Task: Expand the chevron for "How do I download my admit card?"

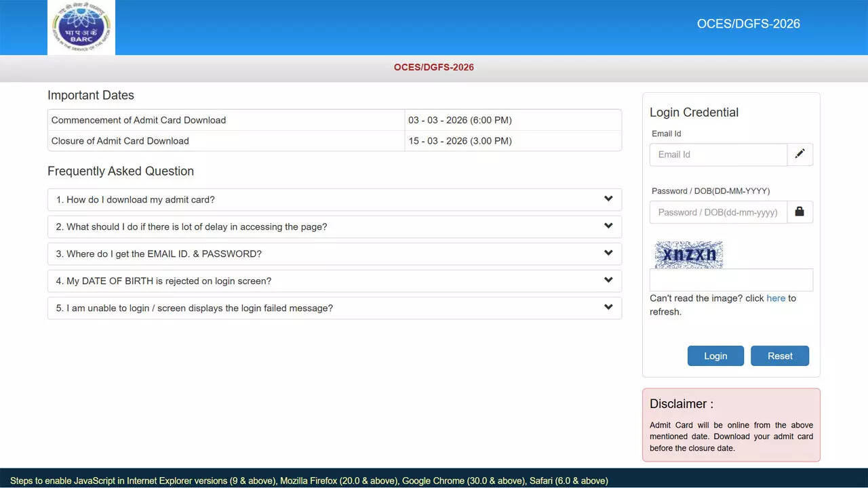Action: [608, 199]
